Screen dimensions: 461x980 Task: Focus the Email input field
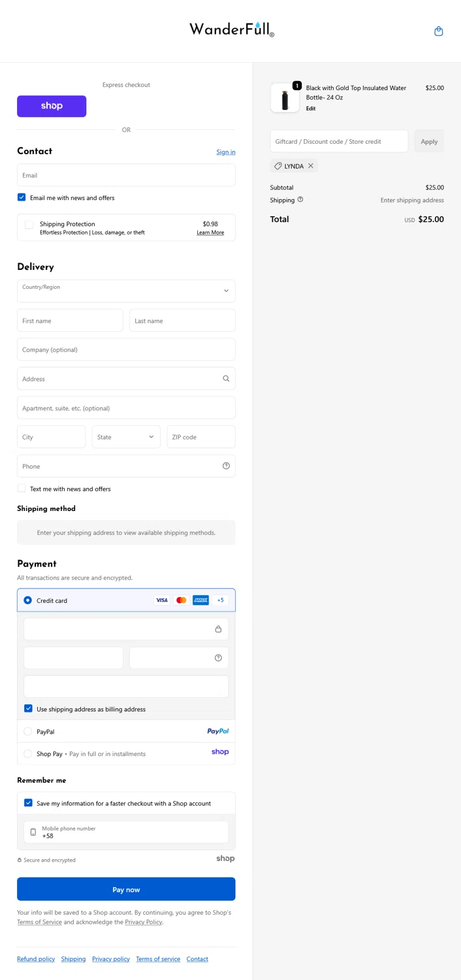(x=126, y=175)
